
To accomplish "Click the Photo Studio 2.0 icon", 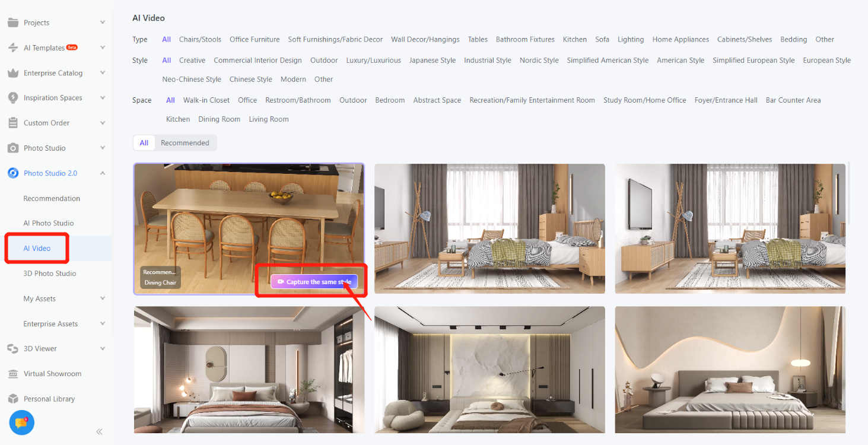I will point(13,173).
